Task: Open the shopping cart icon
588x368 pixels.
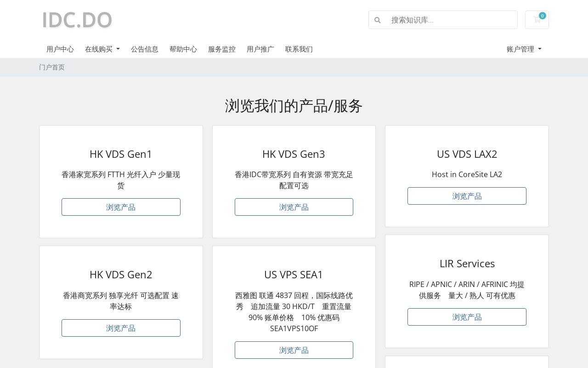Action: click(537, 20)
